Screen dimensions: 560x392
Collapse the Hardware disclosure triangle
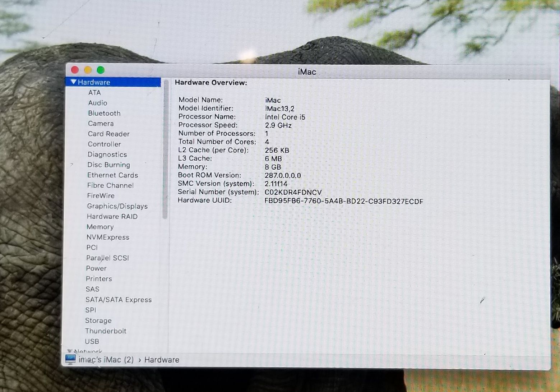coord(74,82)
